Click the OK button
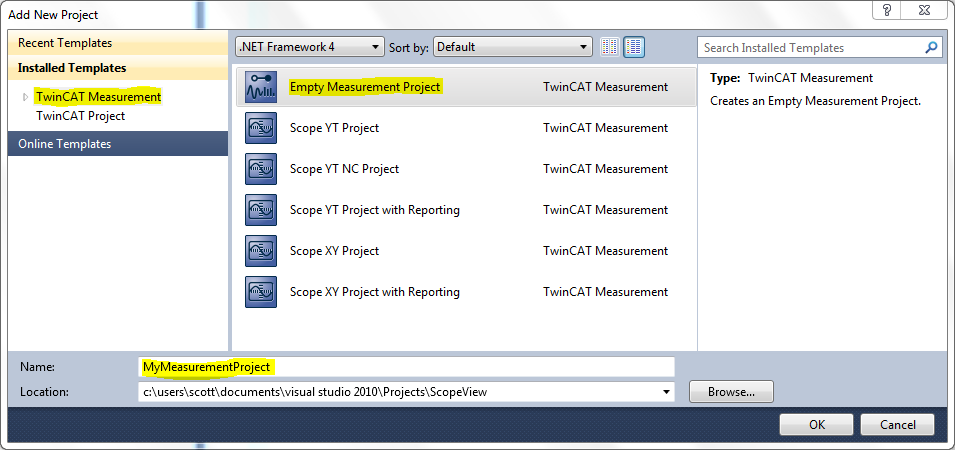The image size is (955, 450). [x=817, y=424]
